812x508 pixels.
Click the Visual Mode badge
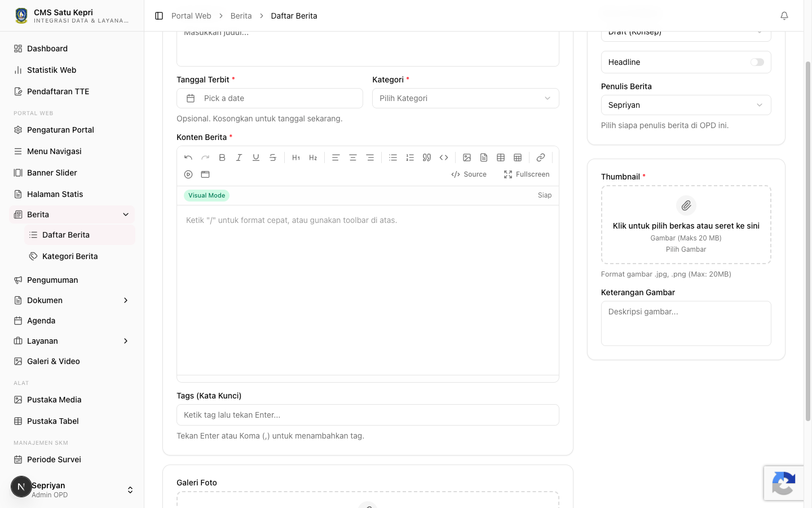[x=206, y=195]
